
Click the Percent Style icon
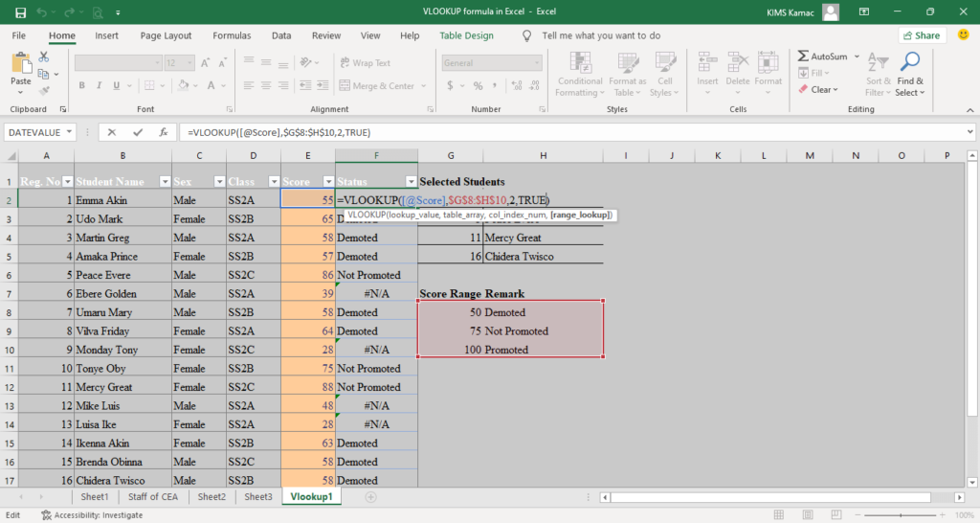(x=479, y=85)
